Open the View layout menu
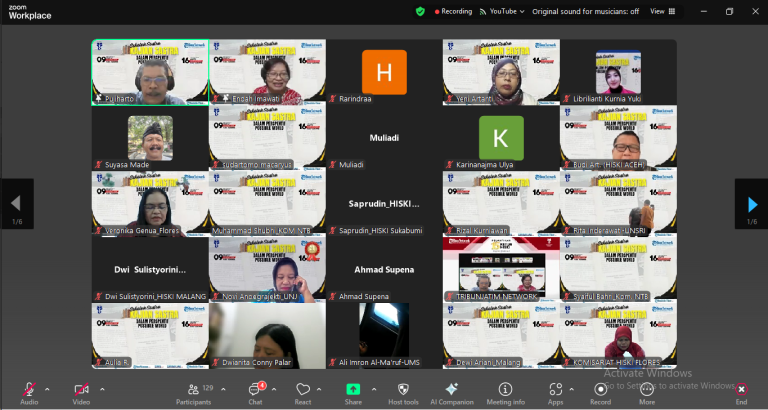768x410 pixels. tap(660, 11)
